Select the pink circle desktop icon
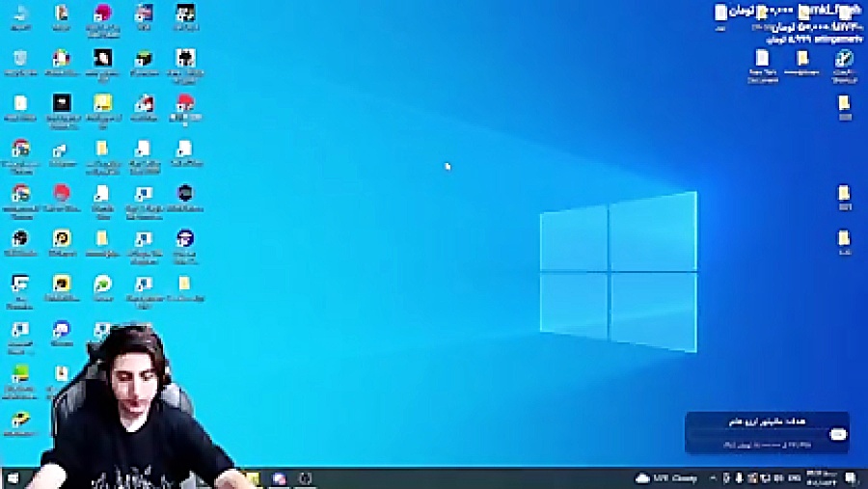The height and width of the screenshot is (489, 868). 103,19
